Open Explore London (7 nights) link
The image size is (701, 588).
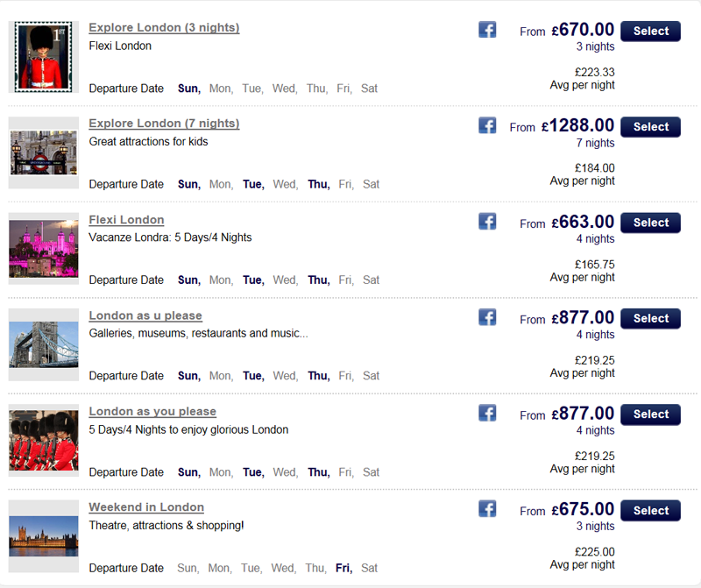pyautogui.click(x=164, y=124)
